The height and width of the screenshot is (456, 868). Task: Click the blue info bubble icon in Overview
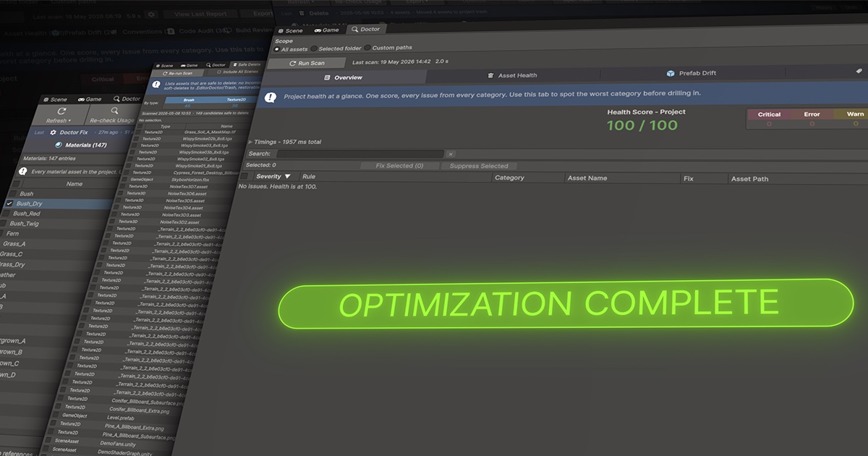click(x=270, y=96)
